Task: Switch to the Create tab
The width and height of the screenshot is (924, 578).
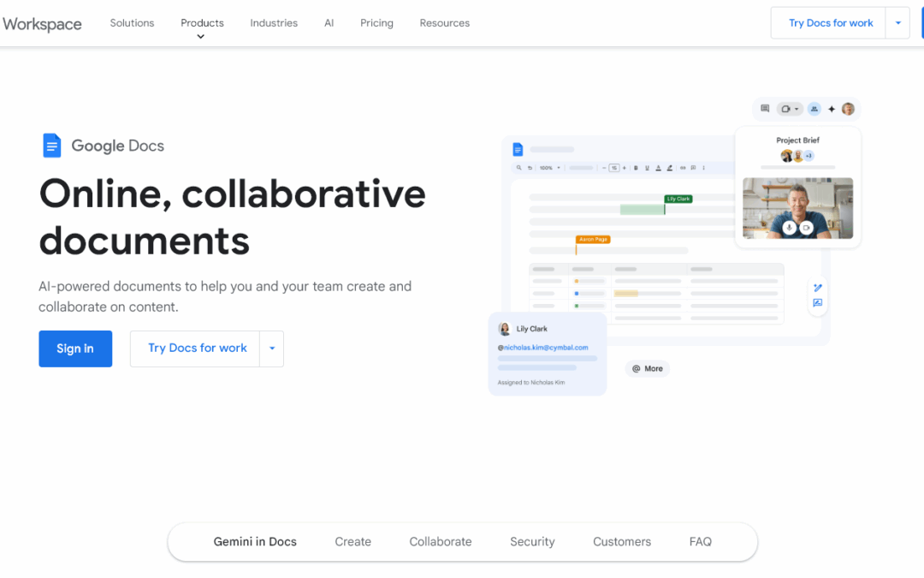Action: click(353, 541)
